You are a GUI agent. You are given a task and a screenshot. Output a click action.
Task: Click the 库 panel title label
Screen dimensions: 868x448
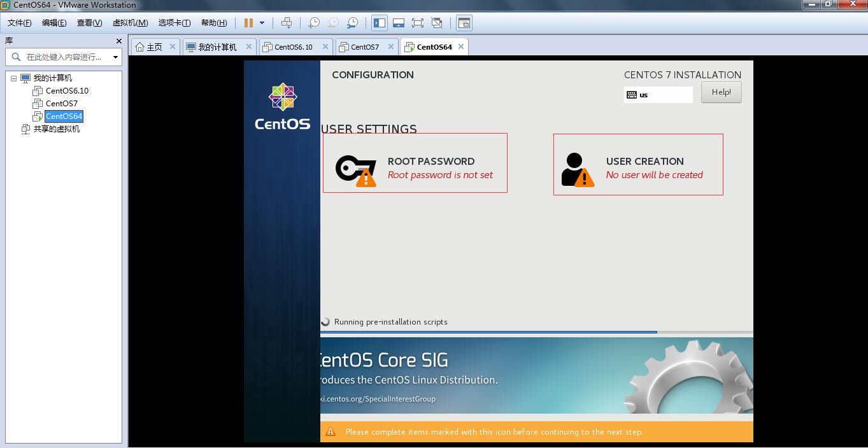click(x=9, y=41)
